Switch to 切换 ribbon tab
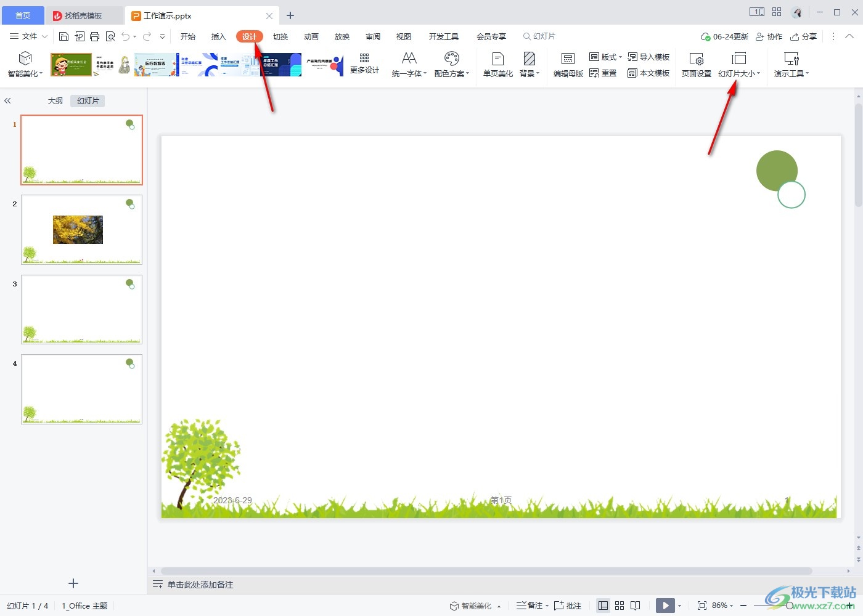The width and height of the screenshot is (863, 616). (280, 36)
